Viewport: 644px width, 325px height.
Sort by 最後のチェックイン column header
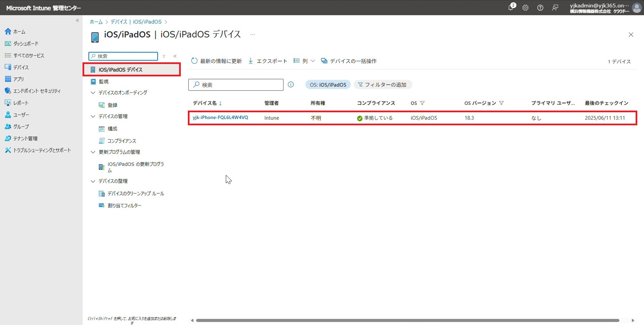(606, 103)
